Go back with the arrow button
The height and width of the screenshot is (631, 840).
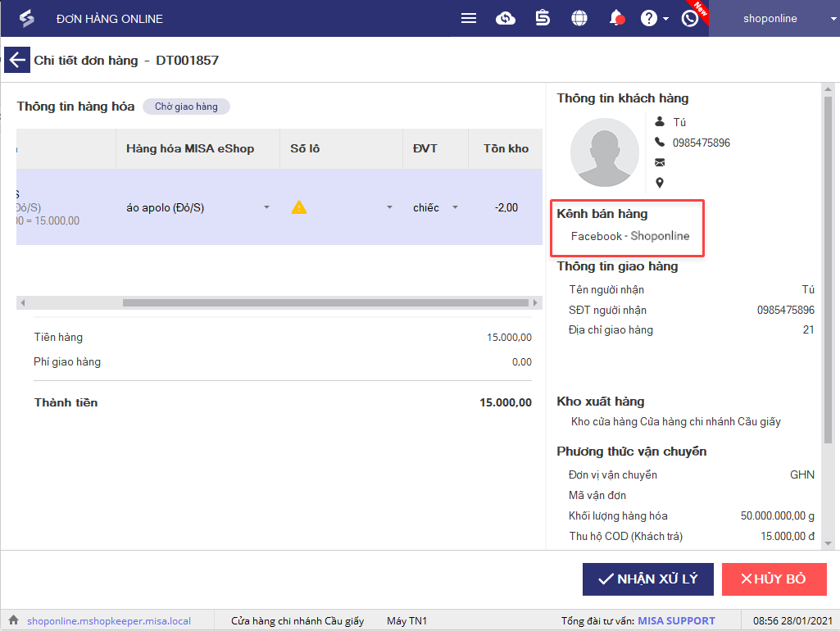click(17, 60)
